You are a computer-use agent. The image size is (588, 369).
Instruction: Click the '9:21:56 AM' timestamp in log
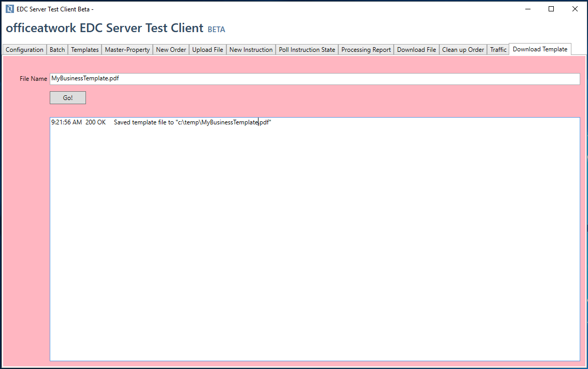point(66,122)
